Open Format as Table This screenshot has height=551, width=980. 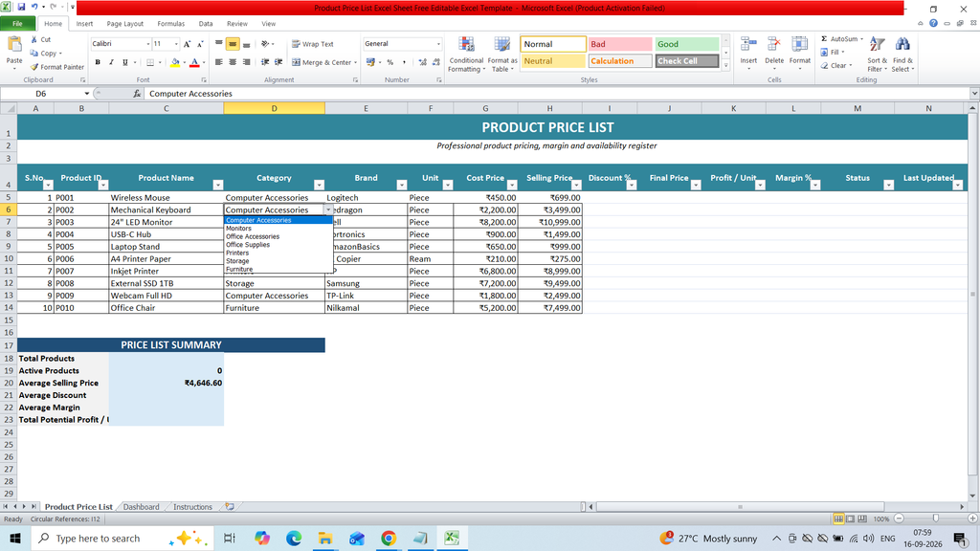coord(501,55)
